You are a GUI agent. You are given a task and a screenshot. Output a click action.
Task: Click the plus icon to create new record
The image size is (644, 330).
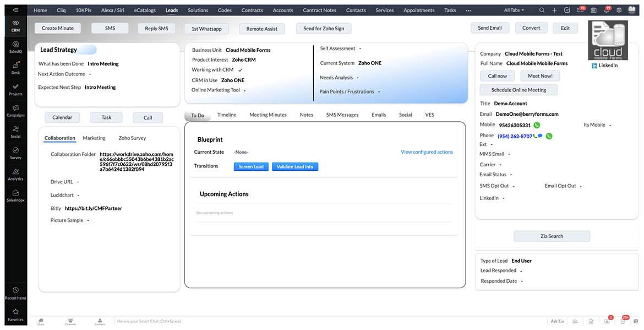click(554, 10)
